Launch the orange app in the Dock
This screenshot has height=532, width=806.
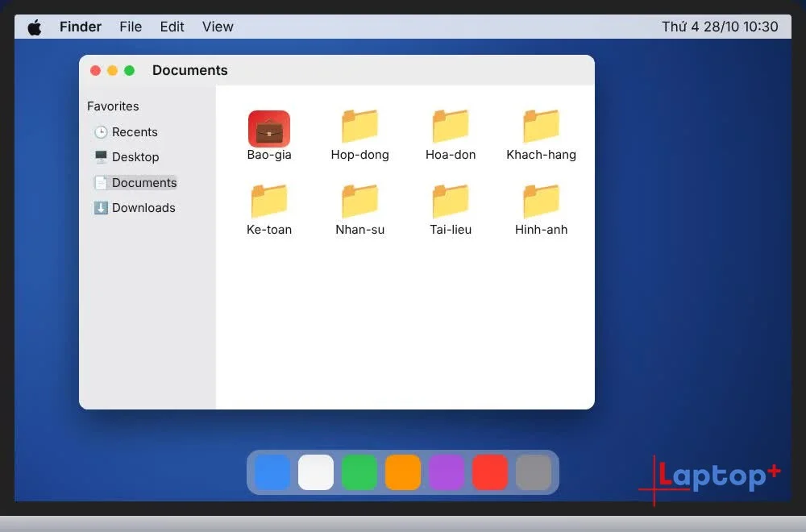[x=403, y=472]
